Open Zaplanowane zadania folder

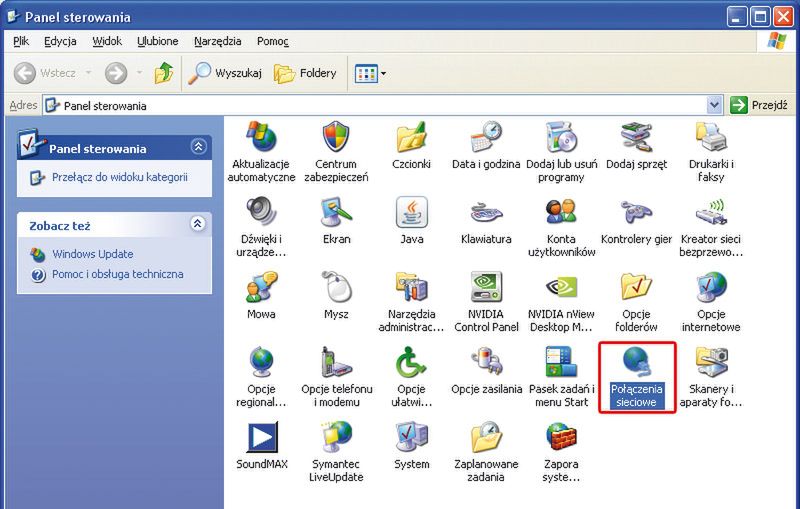coord(486,452)
